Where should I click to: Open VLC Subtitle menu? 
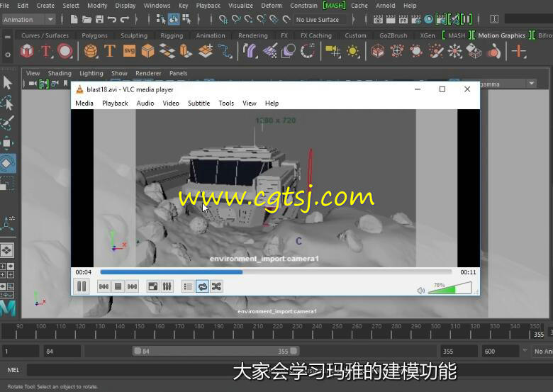pos(199,103)
